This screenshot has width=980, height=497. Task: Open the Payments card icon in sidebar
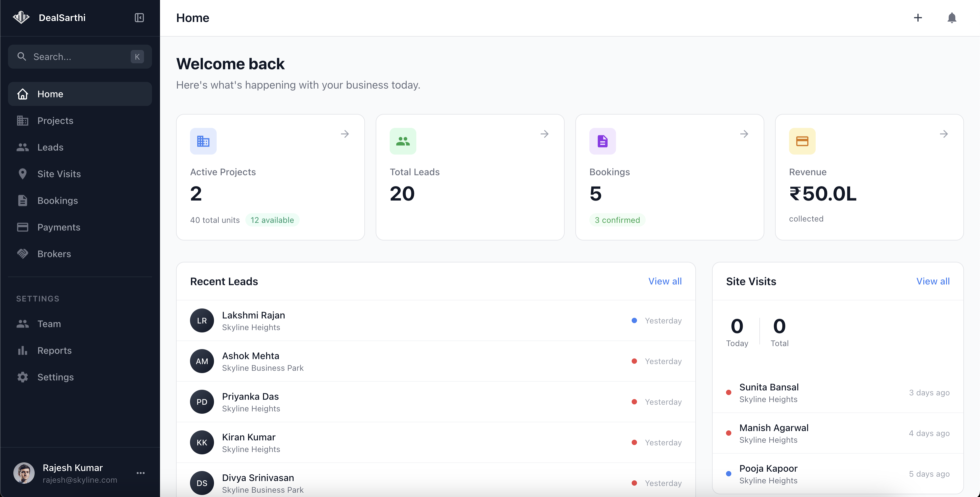tap(23, 227)
